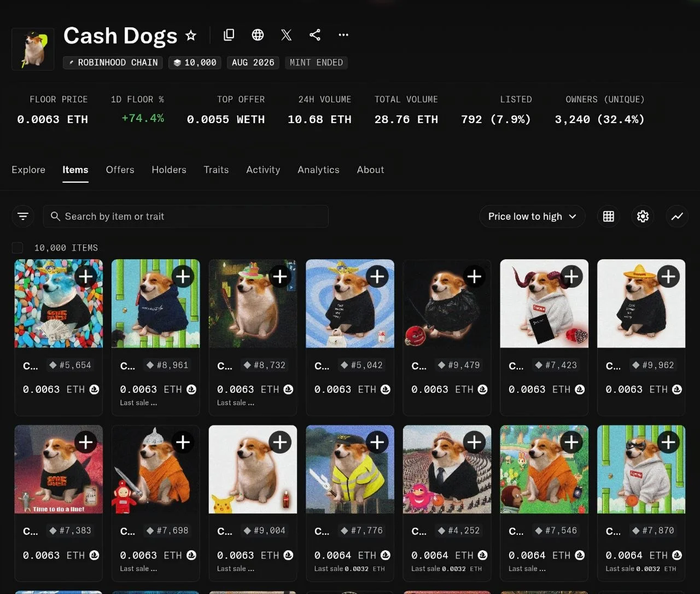Click the 24H volume value 10.68 ETH
This screenshot has height=594, width=700.
[319, 119]
